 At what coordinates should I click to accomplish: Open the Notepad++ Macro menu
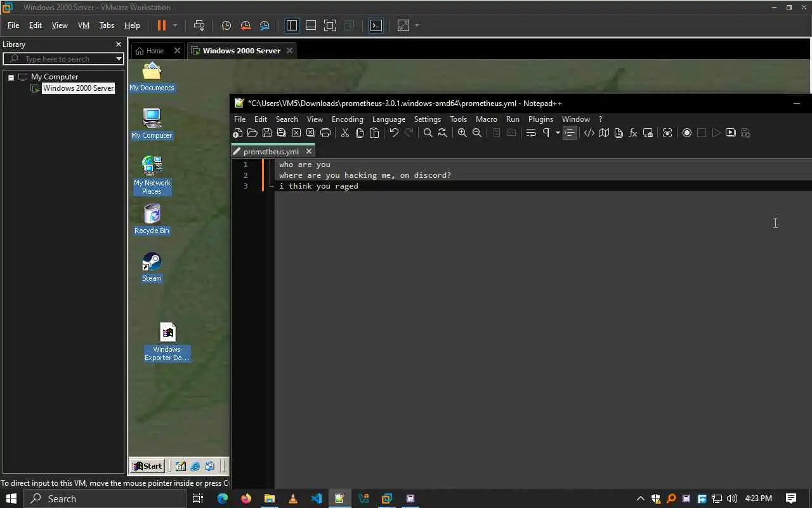point(487,119)
